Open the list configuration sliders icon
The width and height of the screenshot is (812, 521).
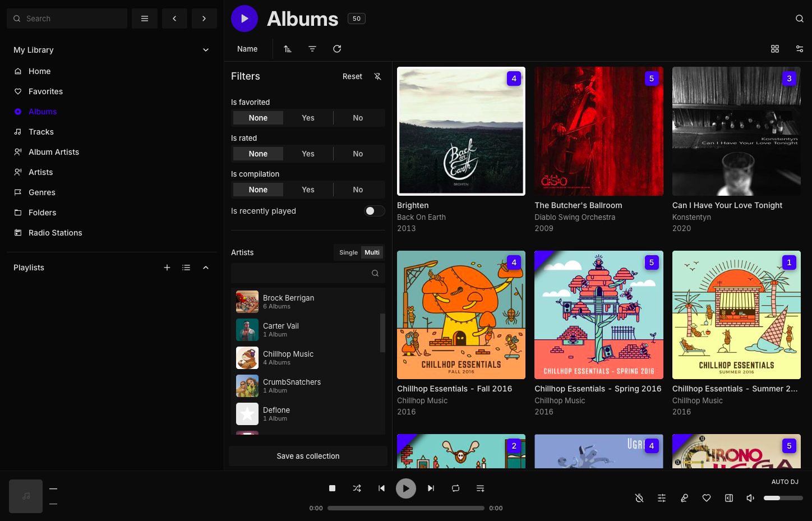(800, 49)
